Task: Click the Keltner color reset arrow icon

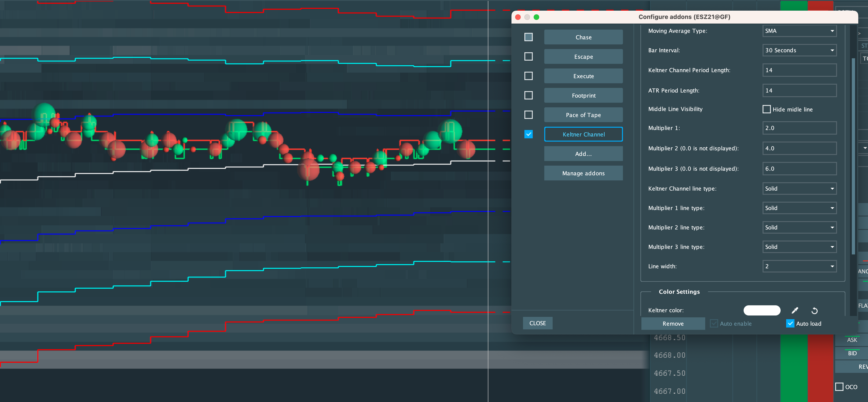Action: tap(814, 310)
